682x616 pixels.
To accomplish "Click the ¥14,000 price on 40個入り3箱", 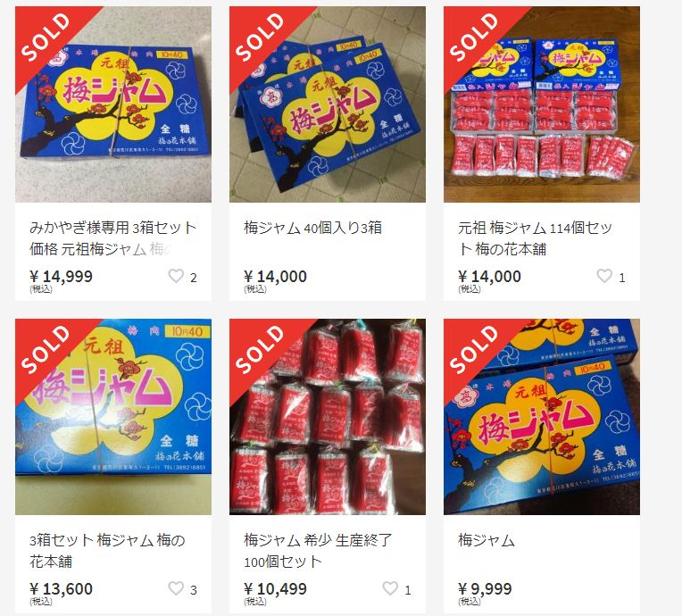I will point(275,276).
